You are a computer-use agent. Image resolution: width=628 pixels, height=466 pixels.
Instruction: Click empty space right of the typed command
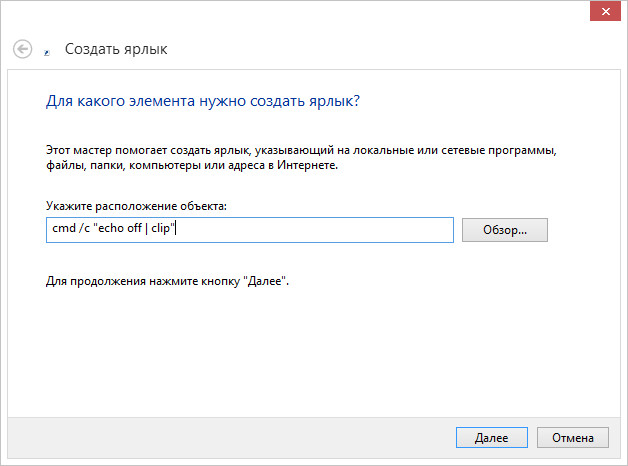pos(314,230)
